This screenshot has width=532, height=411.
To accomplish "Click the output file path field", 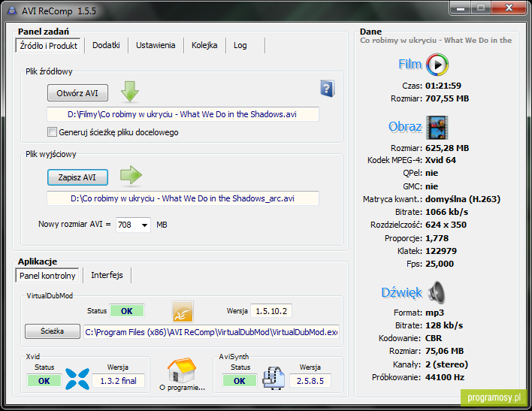I will click(x=183, y=198).
